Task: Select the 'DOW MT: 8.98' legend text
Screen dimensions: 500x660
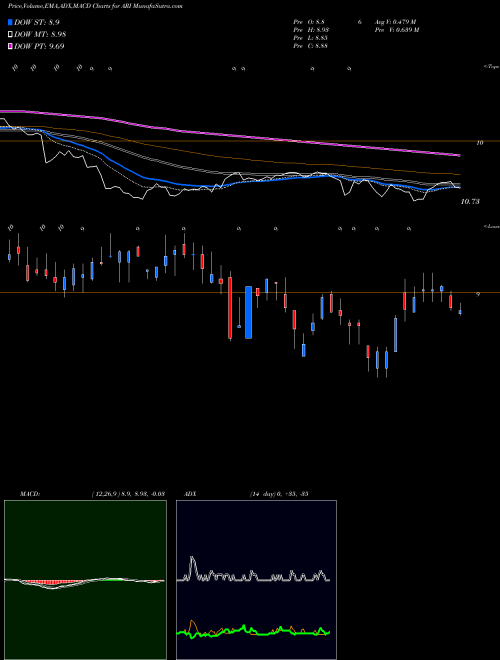Action: point(40,34)
